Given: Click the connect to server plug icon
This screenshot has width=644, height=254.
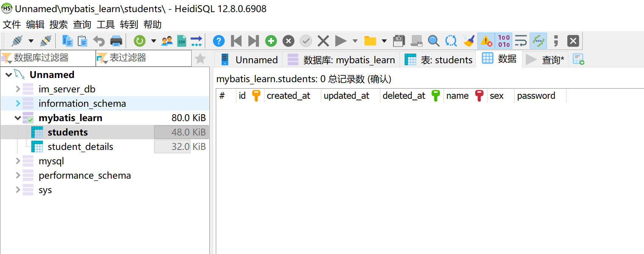Looking at the screenshot, I should [x=17, y=41].
